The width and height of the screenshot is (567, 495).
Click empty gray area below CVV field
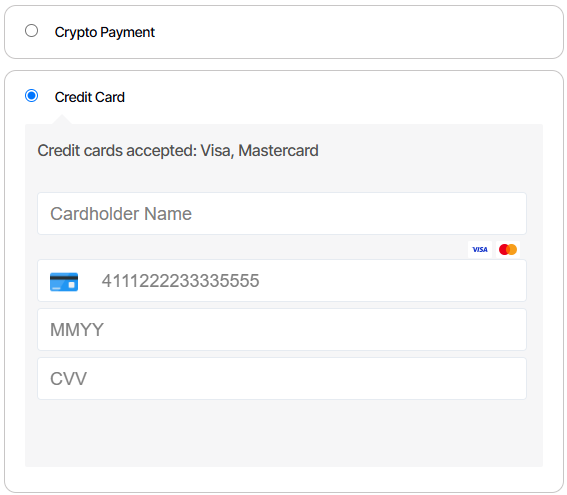click(x=284, y=433)
